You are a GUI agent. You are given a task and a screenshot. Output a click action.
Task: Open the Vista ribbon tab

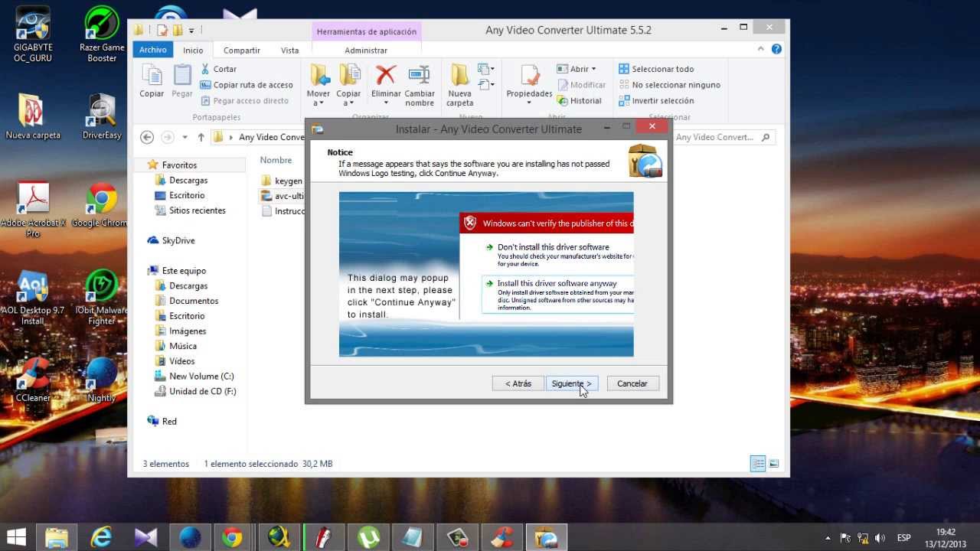click(289, 50)
